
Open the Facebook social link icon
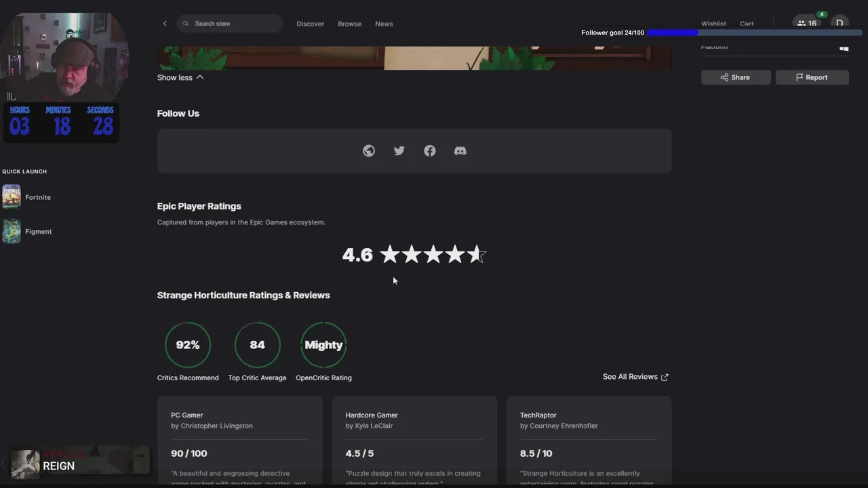(x=430, y=151)
